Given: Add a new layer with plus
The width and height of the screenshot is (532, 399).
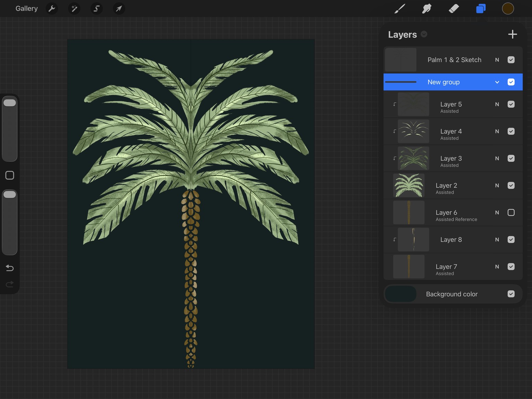Looking at the screenshot, I should pyautogui.click(x=513, y=34).
